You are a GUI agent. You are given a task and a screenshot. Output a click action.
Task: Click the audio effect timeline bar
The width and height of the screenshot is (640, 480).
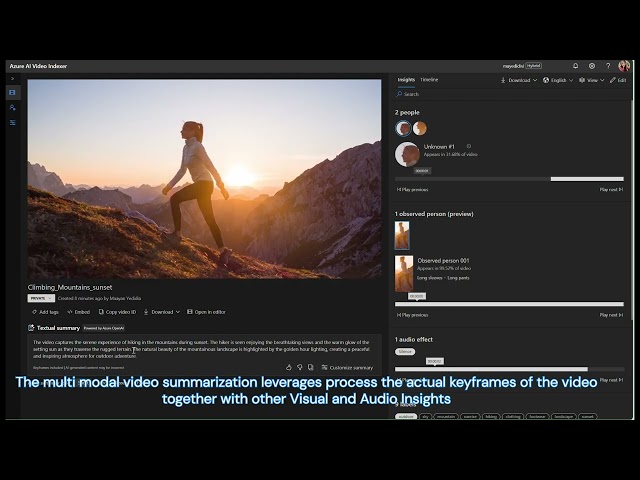509,369
